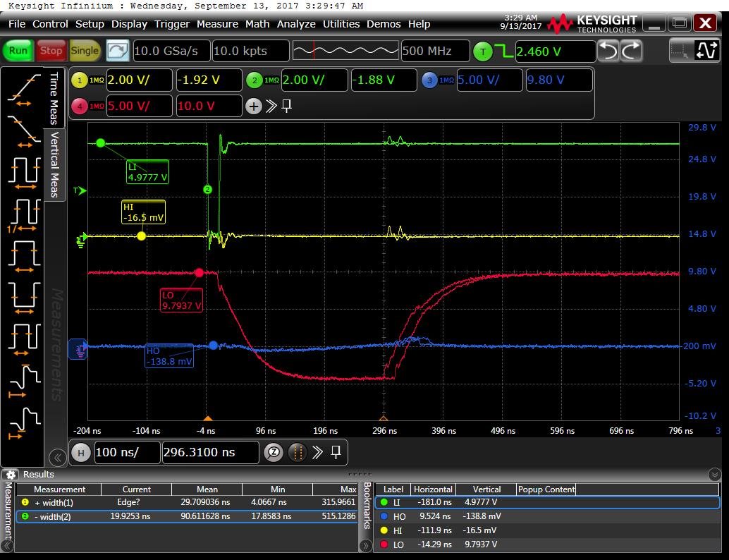
Task: Click the duty cycle measurement icon
Action: pyautogui.click(x=24, y=339)
